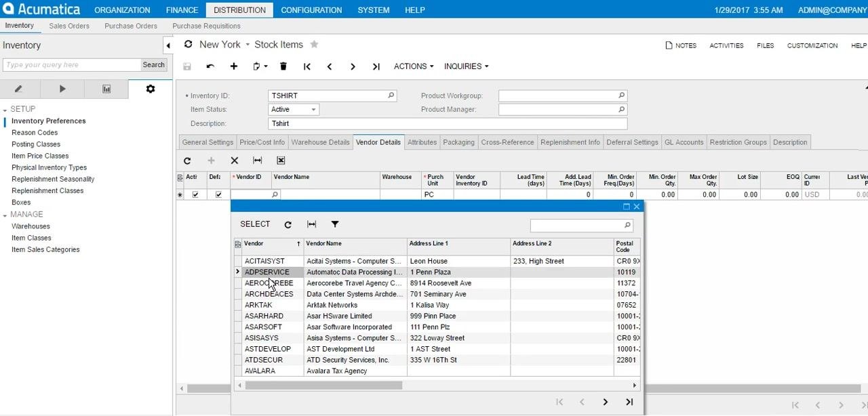Click the Description text field
Screen dimensions: 868x416
[448, 124]
